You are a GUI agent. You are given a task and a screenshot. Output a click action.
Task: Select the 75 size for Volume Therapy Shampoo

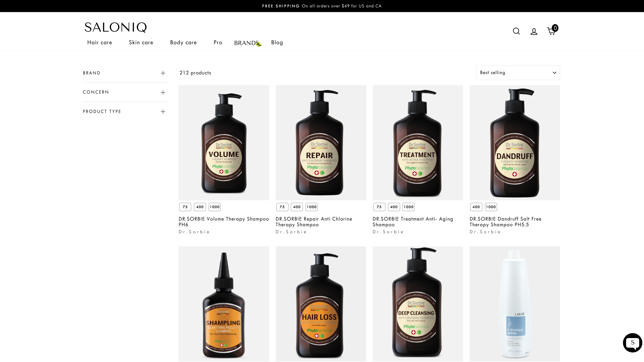[185, 207]
